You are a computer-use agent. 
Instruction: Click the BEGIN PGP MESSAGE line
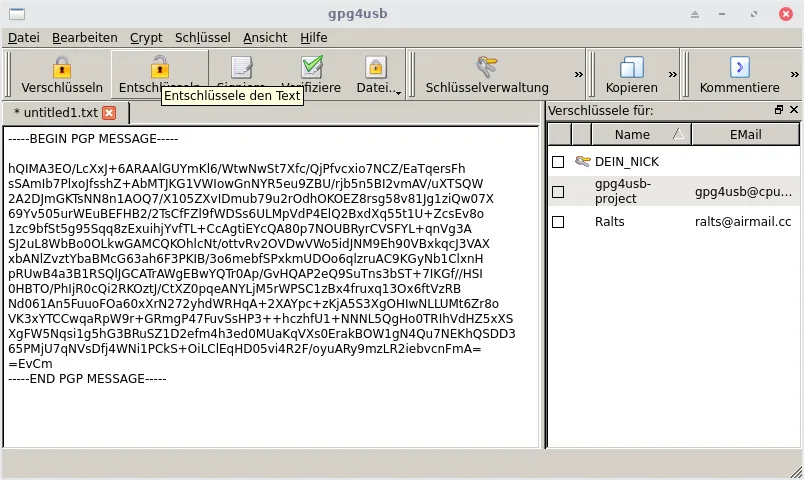pyautogui.click(x=93, y=139)
